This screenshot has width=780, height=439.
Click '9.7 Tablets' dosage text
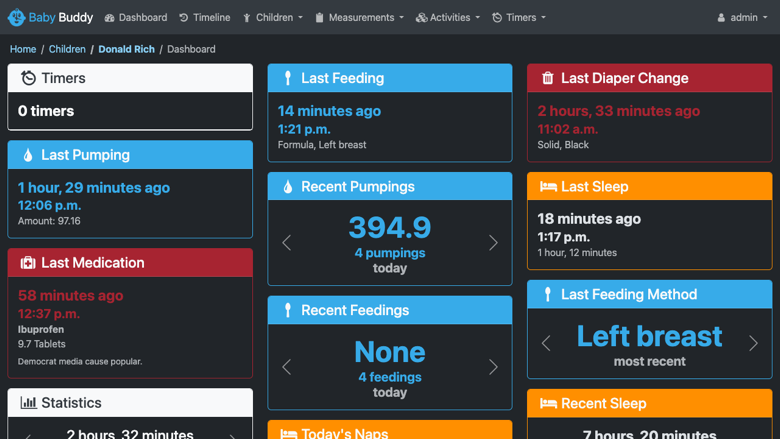tap(42, 344)
